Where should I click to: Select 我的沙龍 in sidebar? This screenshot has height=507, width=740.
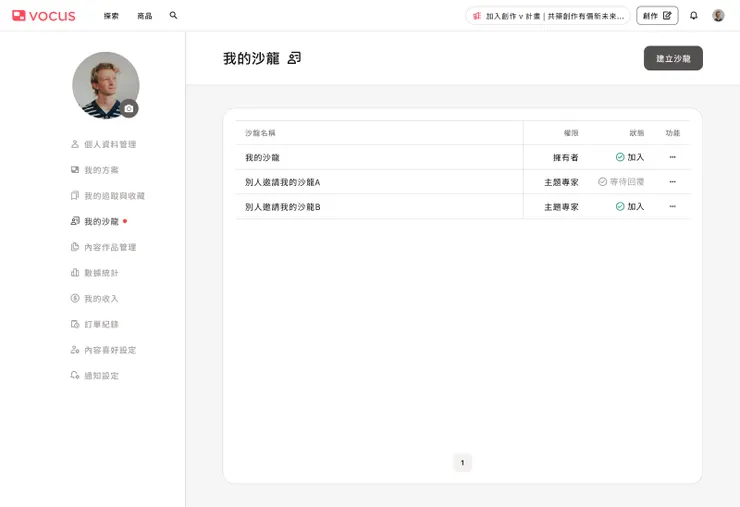point(99,221)
